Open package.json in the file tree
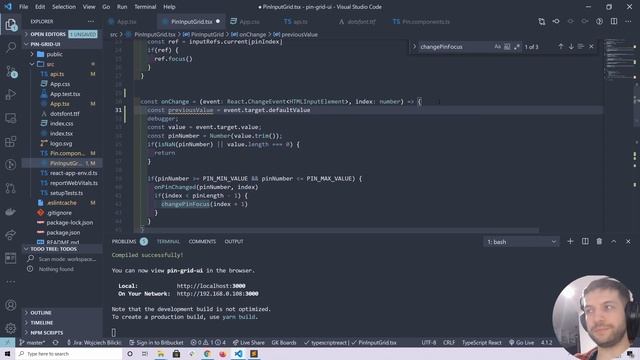This screenshot has width=640, height=360. pyautogui.click(x=63, y=233)
